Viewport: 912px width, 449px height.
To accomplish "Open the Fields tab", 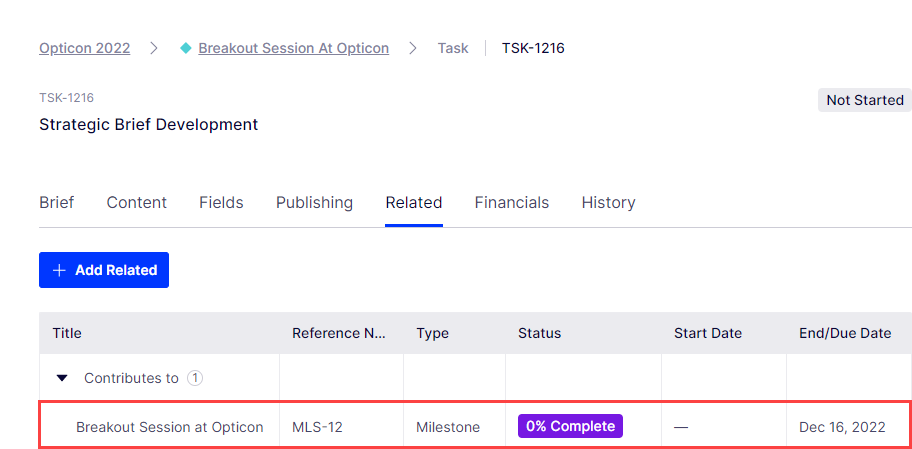I will coord(221,202).
